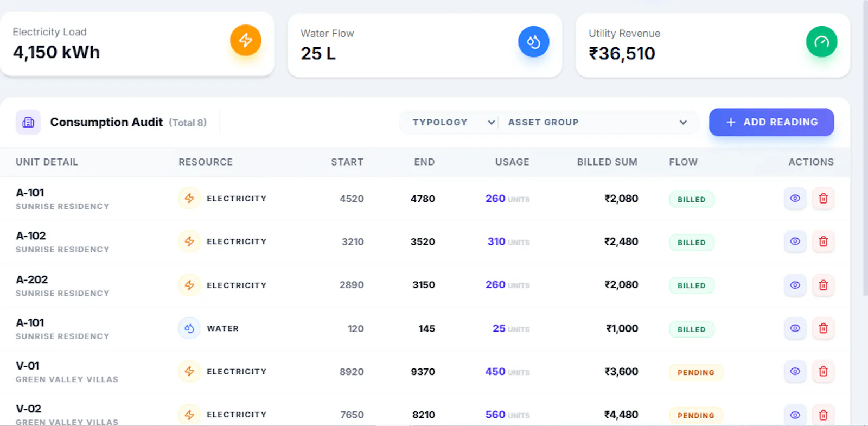The height and width of the screenshot is (426, 868).
Task: Open the Typology dropdown
Action: click(x=454, y=123)
